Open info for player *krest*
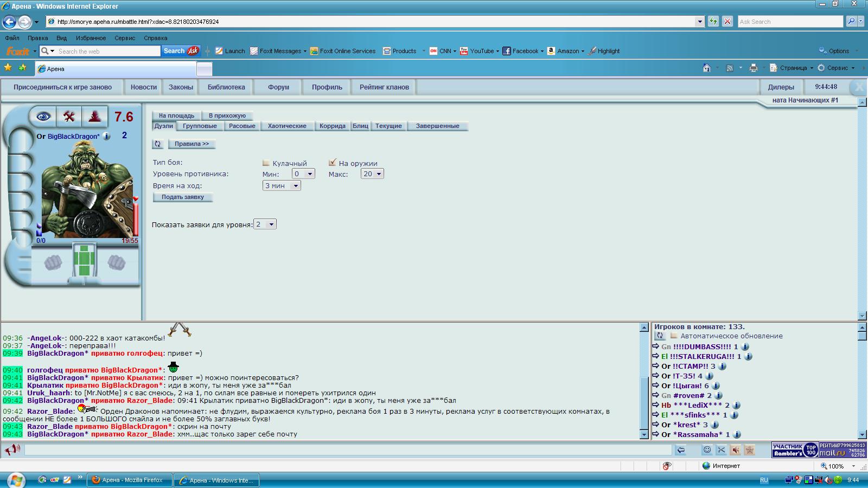The image size is (868, 488). click(714, 425)
